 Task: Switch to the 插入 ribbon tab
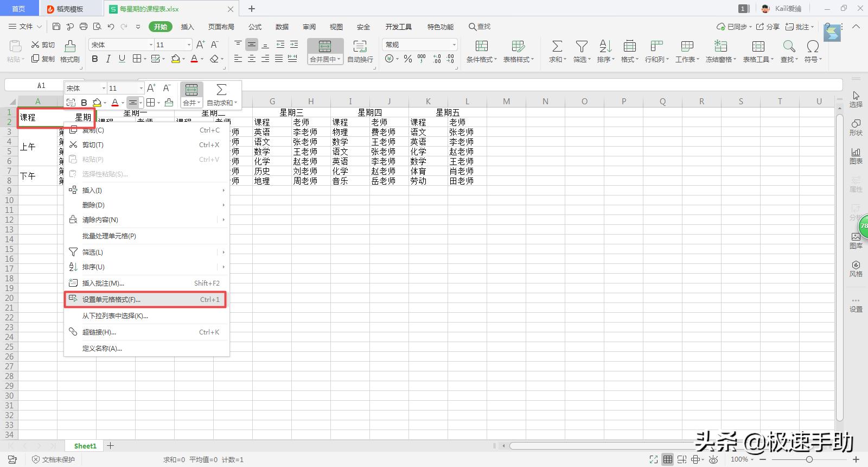click(x=187, y=27)
